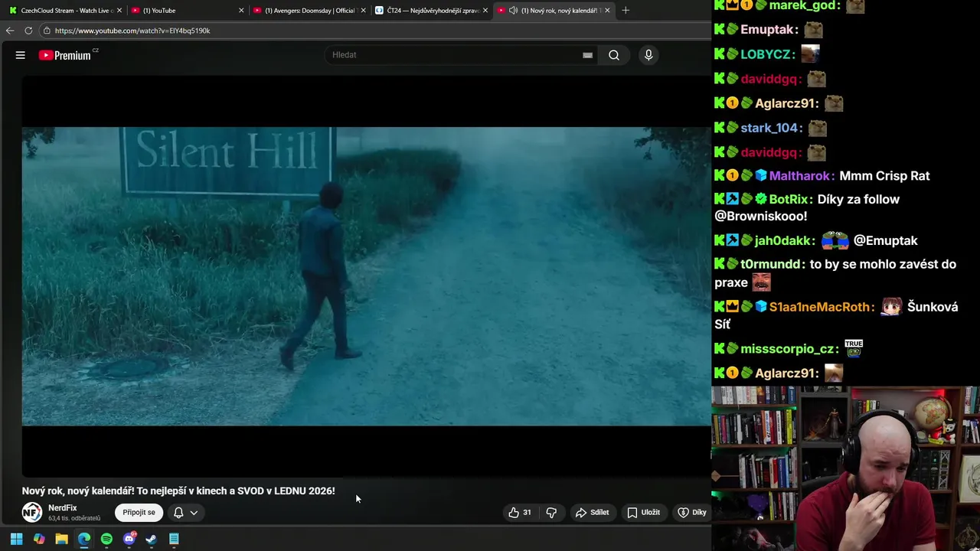Select the YouTube address bar URL
Screen dimensions: 980x551
click(132, 31)
